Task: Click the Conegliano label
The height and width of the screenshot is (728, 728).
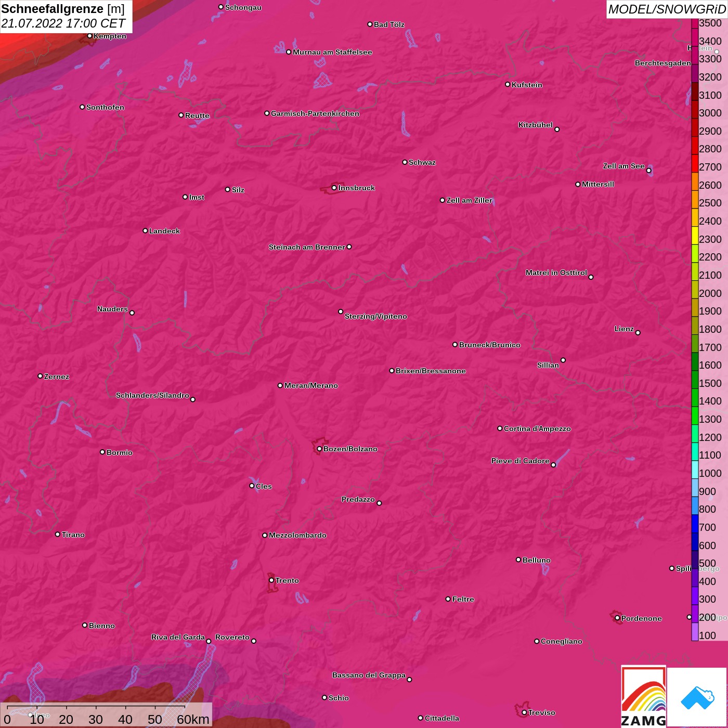Action: (x=562, y=641)
